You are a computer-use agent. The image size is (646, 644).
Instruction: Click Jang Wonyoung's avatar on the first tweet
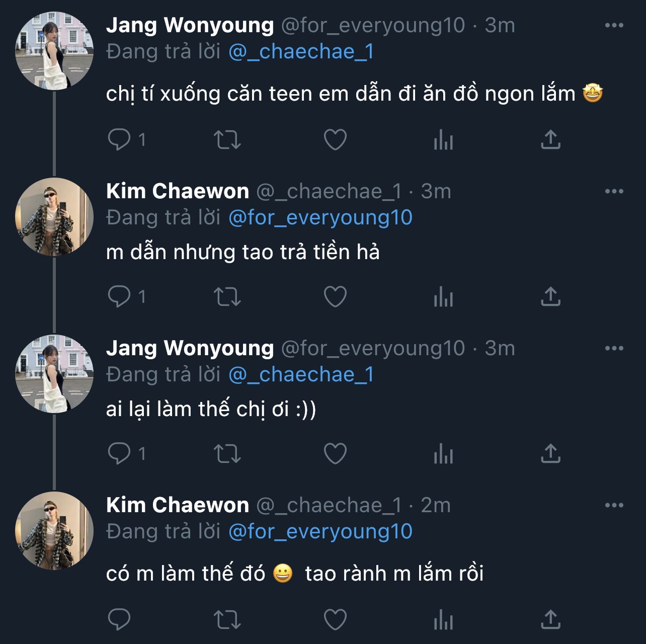tap(54, 51)
